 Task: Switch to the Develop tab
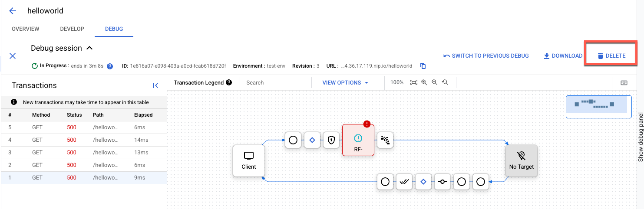click(72, 29)
